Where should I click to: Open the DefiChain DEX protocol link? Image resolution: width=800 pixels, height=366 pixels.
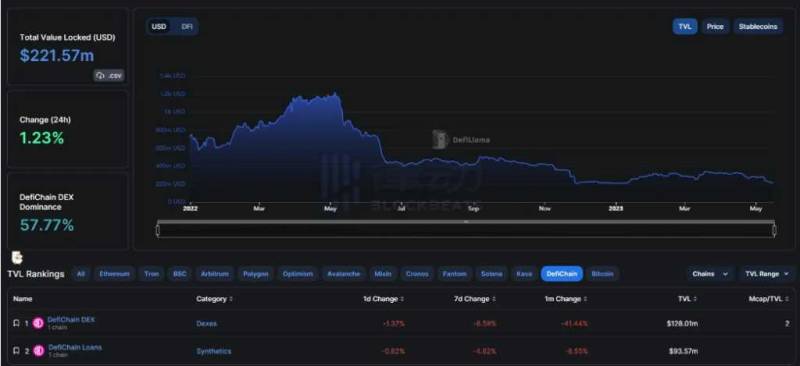tap(71, 320)
